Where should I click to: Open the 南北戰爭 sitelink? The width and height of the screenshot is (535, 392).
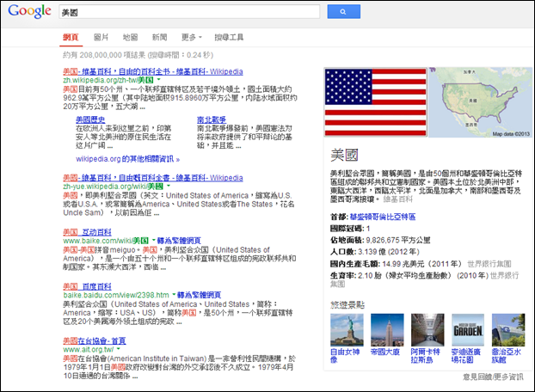point(212,119)
